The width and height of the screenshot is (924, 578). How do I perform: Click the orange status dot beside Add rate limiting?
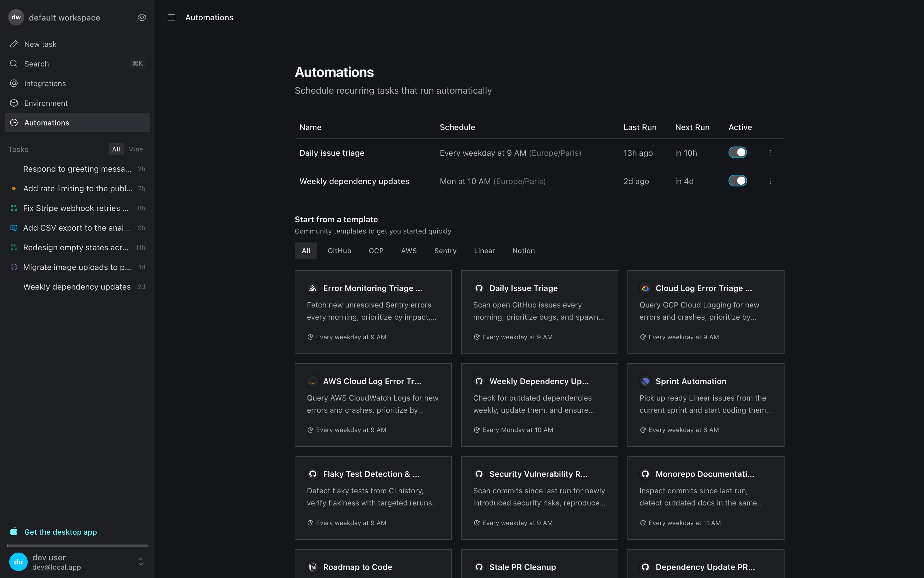click(14, 188)
